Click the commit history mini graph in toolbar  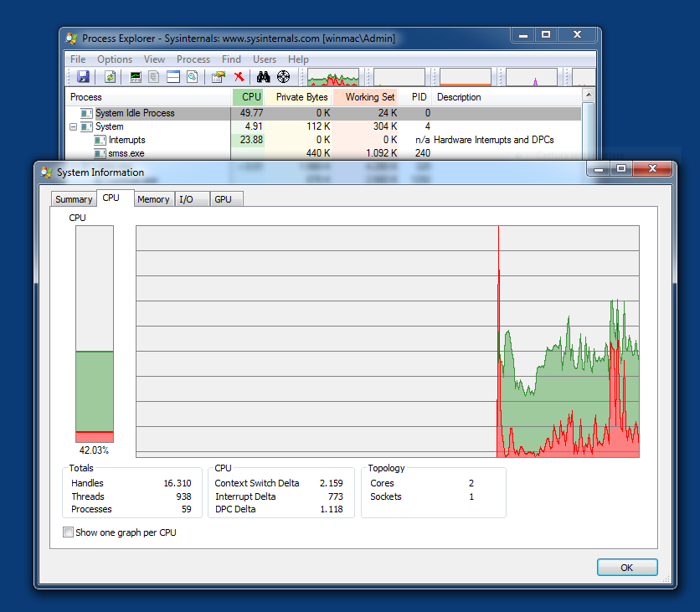pyautogui.click(x=399, y=77)
